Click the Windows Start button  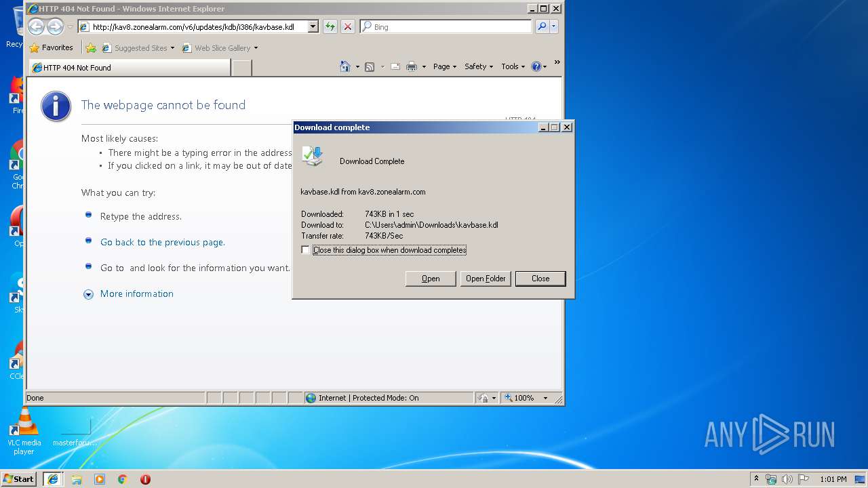(19, 479)
